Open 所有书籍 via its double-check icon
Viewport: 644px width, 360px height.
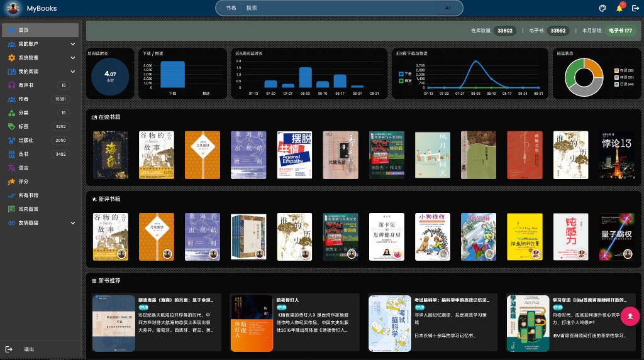(11, 195)
